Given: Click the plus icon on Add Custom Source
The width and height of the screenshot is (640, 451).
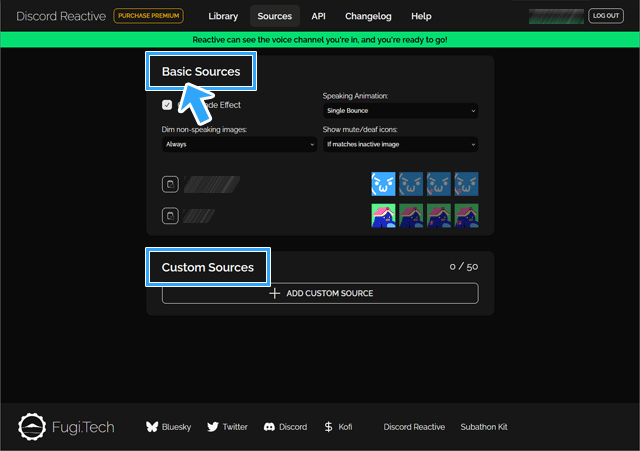Looking at the screenshot, I should tap(274, 293).
